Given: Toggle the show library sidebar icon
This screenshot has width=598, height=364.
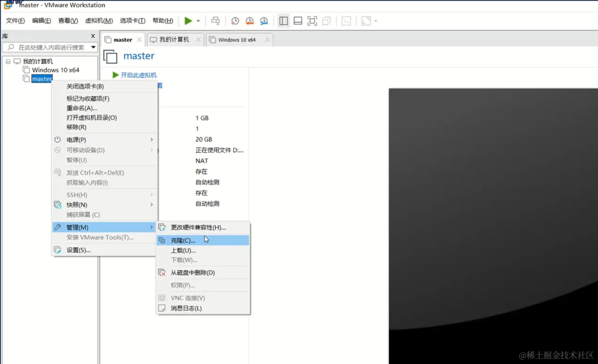Looking at the screenshot, I should pyautogui.click(x=283, y=21).
